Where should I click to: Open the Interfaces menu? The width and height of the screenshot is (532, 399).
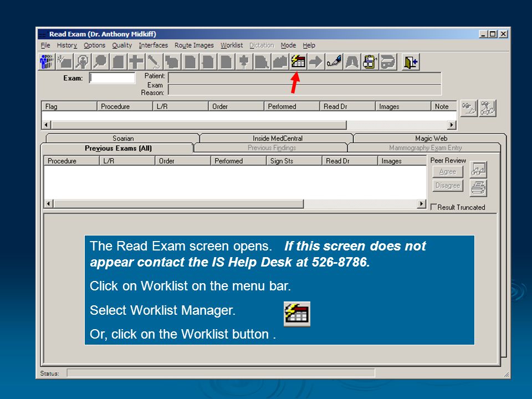pyautogui.click(x=153, y=45)
